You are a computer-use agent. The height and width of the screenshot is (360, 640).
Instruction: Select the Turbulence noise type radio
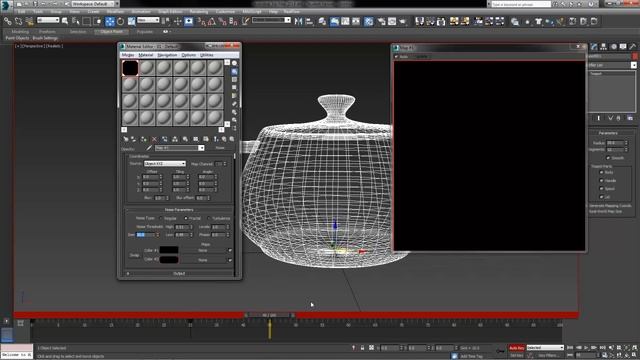(x=209, y=218)
